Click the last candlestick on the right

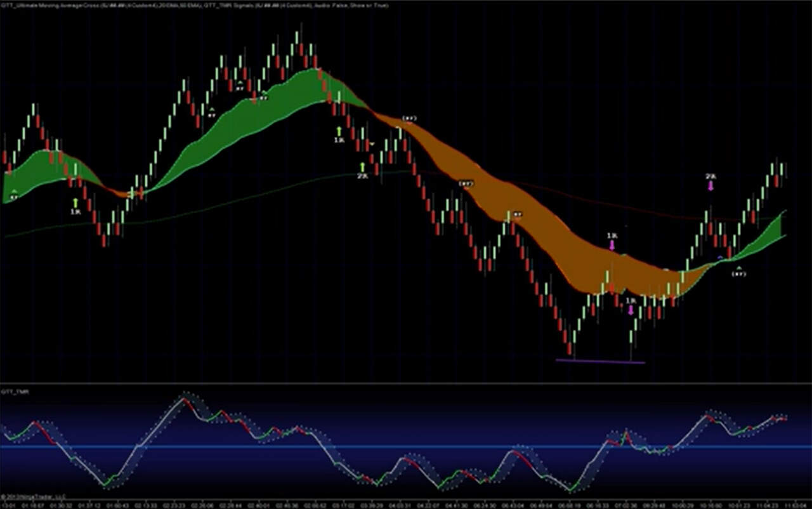(x=783, y=169)
